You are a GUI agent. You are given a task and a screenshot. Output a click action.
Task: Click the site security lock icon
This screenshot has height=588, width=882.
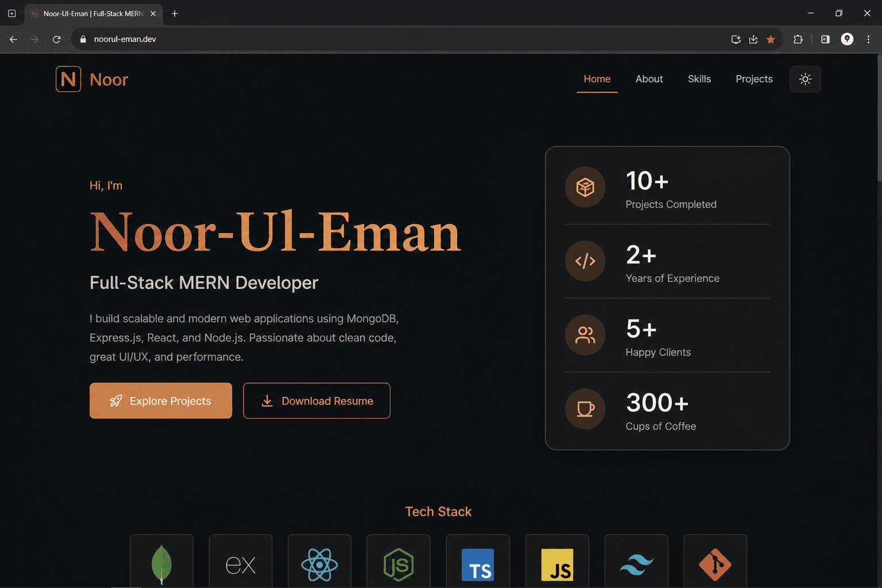click(83, 39)
